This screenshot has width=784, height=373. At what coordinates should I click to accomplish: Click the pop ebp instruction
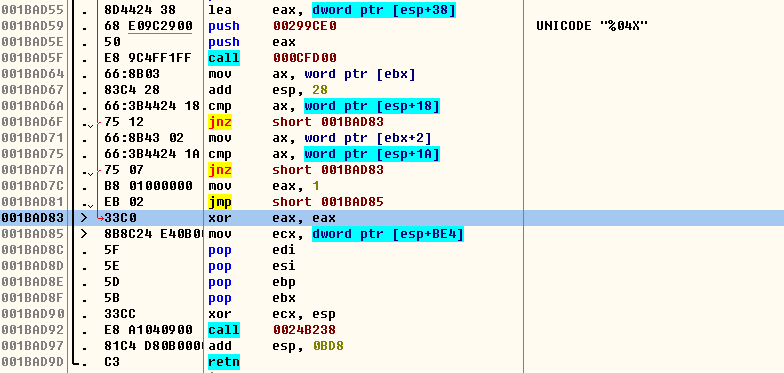pyautogui.click(x=252, y=282)
